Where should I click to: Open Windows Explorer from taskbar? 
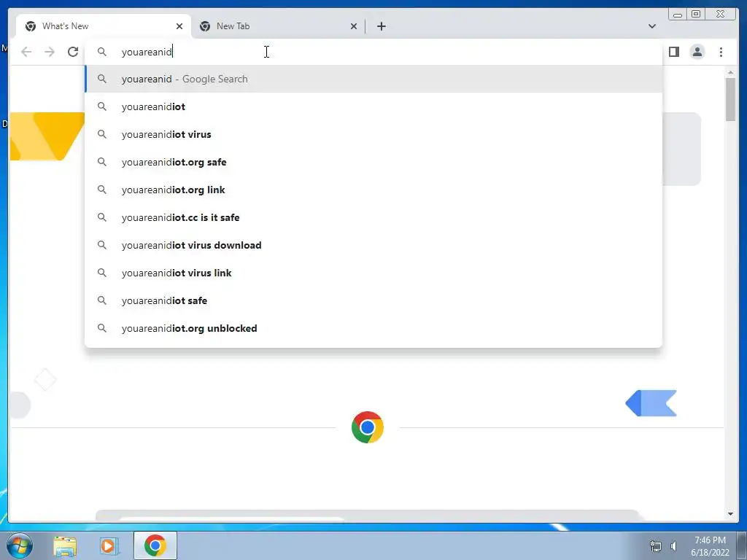coord(65,545)
